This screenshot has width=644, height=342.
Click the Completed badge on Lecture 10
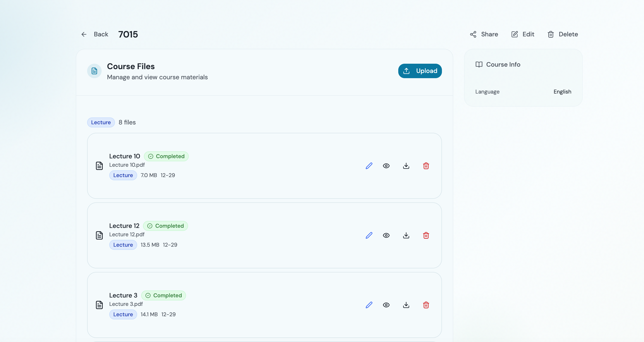[x=167, y=156]
